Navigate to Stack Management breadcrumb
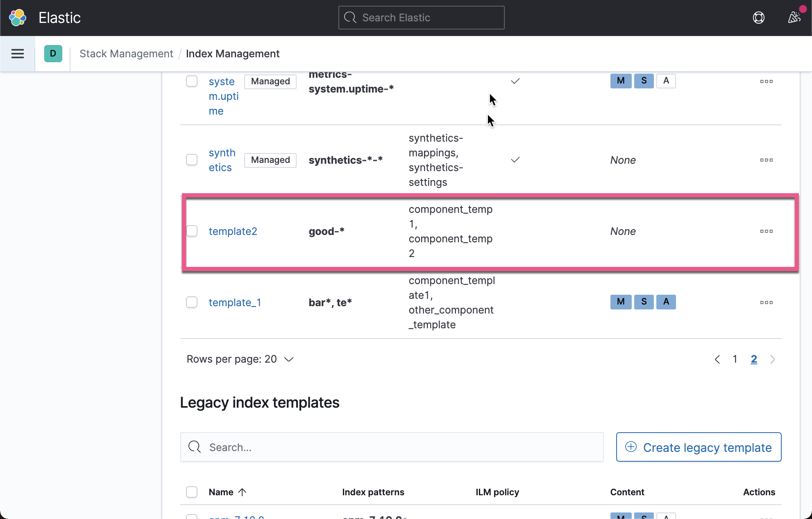This screenshot has height=519, width=812. coord(126,53)
